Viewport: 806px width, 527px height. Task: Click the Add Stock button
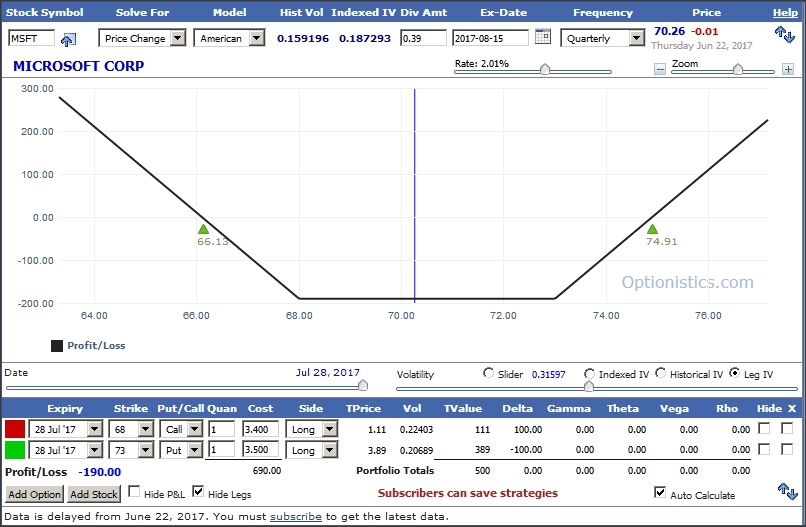(x=93, y=494)
